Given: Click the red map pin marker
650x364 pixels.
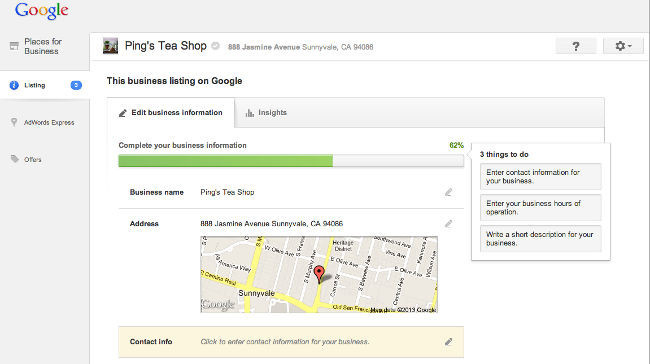Looking at the screenshot, I should [319, 274].
